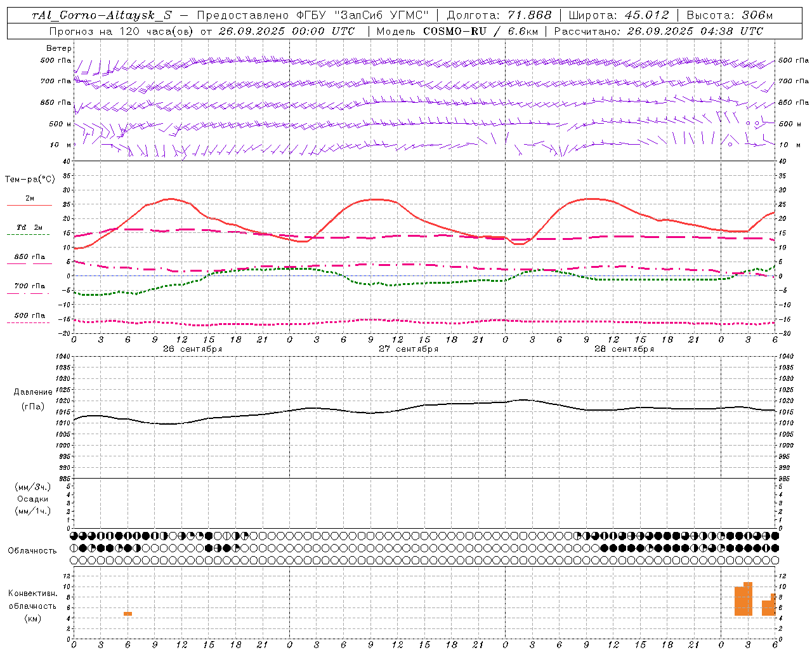Click the Давление chart label

pos(33,392)
